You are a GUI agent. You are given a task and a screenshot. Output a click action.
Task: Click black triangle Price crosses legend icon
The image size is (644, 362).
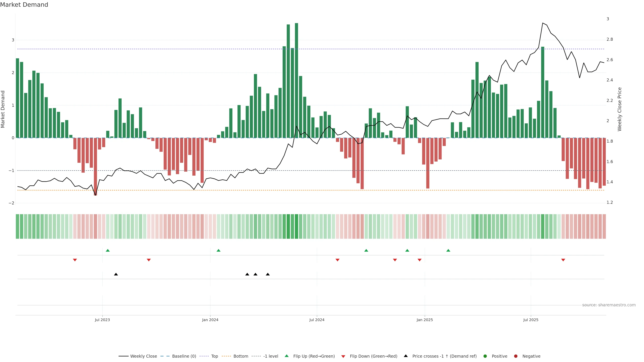pyautogui.click(x=406, y=356)
